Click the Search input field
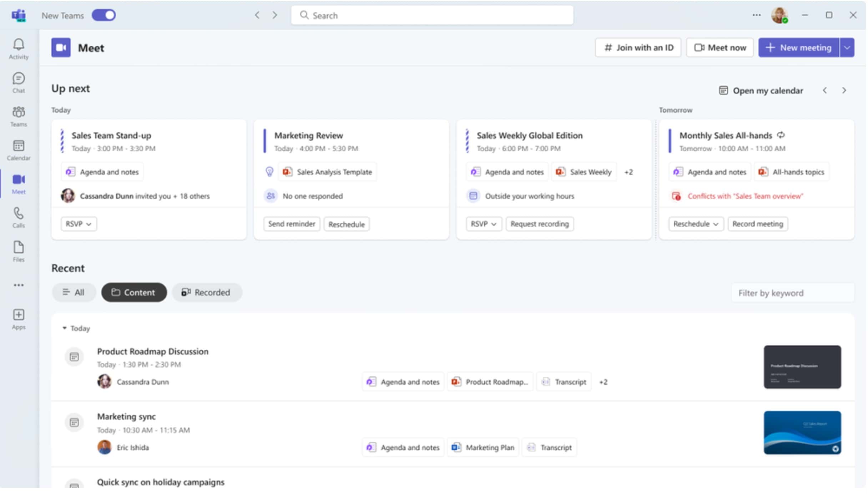The height and width of the screenshot is (496, 868). coord(433,15)
